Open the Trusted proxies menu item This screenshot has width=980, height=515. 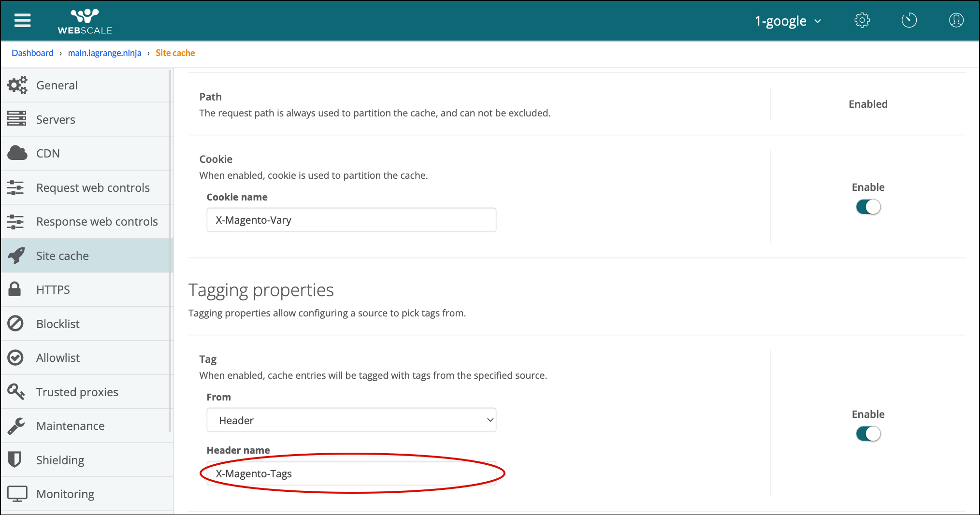click(x=77, y=392)
